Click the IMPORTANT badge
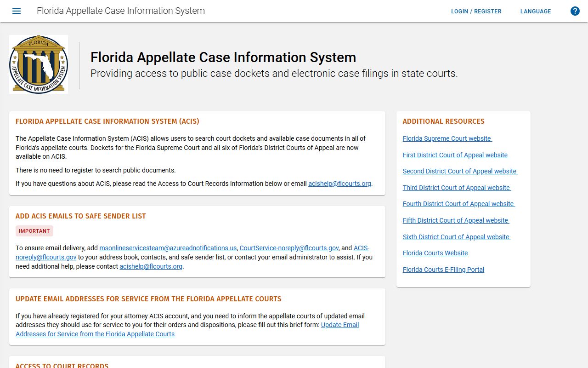Image resolution: width=588 pixels, height=368 pixels. [34, 231]
